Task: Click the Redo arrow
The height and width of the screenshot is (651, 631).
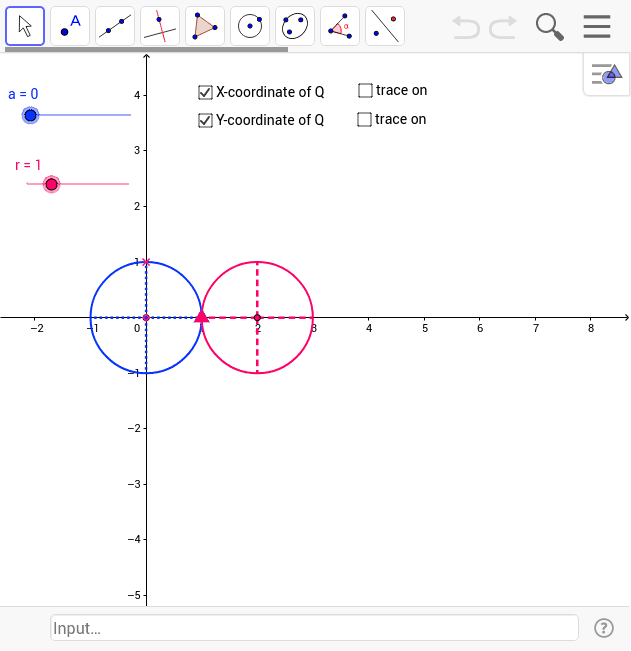Action: click(x=503, y=27)
